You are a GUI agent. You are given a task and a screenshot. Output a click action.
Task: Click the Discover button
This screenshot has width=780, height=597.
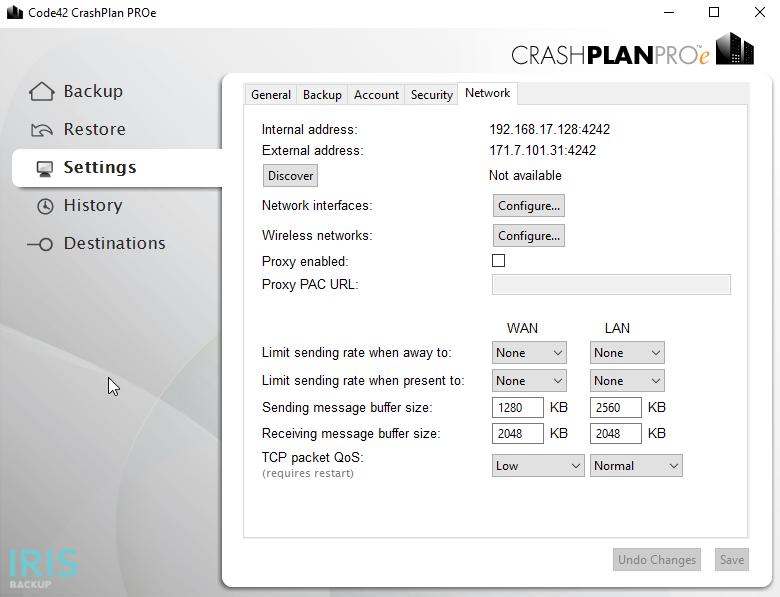point(291,176)
